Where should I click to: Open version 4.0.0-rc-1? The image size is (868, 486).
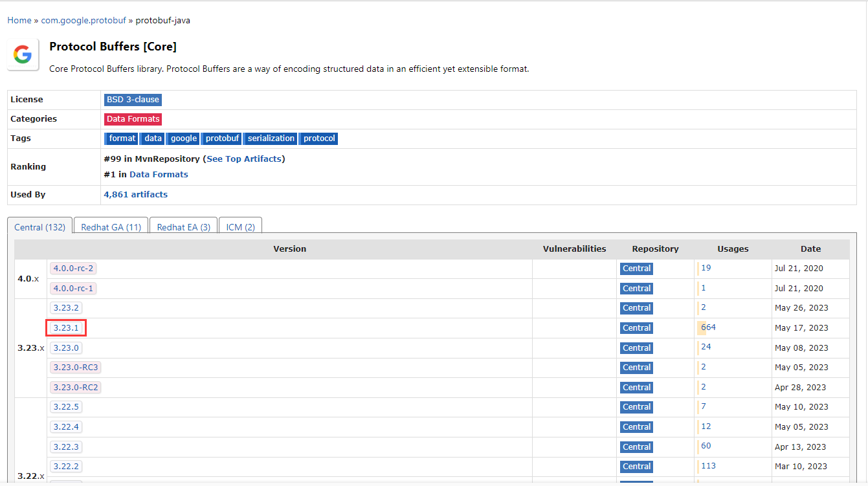point(73,288)
